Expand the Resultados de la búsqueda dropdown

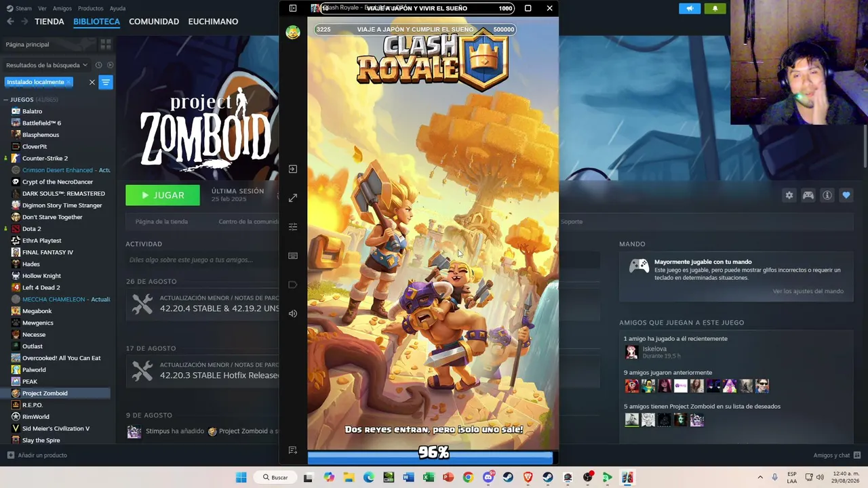[x=46, y=65]
